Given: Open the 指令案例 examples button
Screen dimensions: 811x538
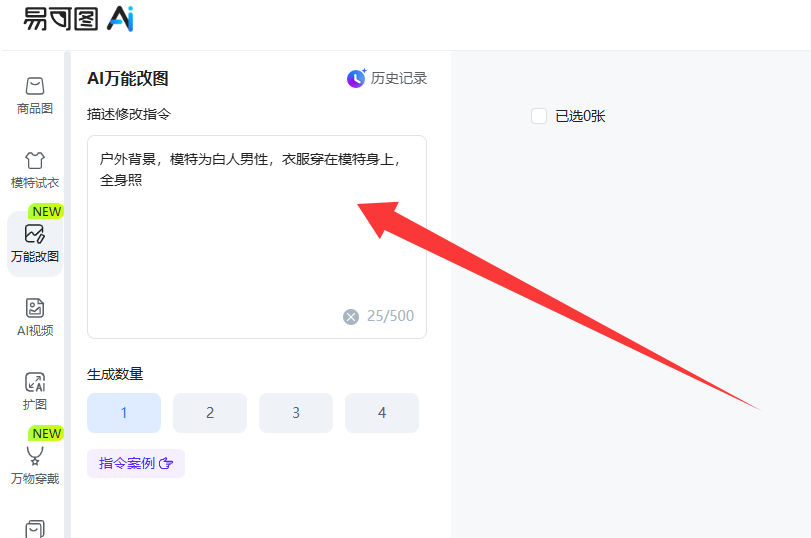Looking at the screenshot, I should point(136,464).
